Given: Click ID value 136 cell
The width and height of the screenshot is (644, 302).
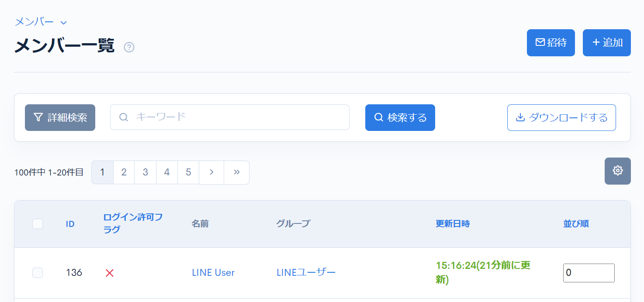Looking at the screenshot, I should (x=74, y=273).
